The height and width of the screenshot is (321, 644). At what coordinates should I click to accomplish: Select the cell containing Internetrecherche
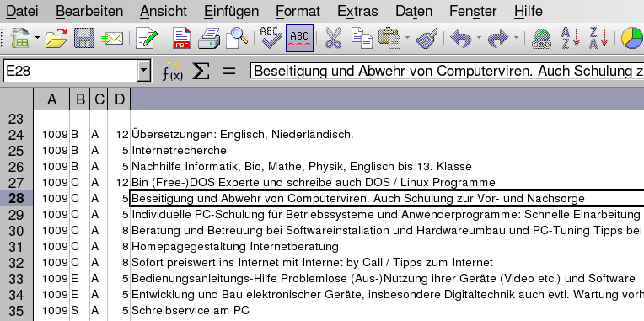tap(387, 150)
